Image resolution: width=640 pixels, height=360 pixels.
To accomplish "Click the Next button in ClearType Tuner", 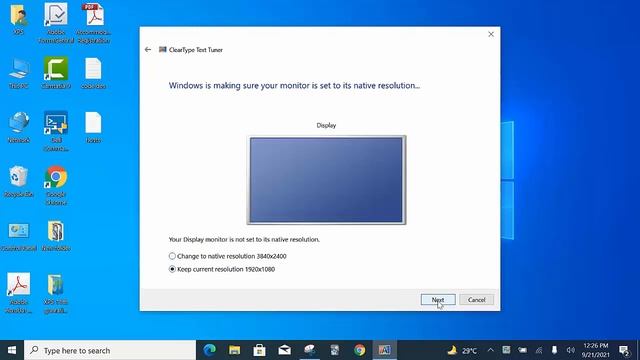I will [x=438, y=300].
